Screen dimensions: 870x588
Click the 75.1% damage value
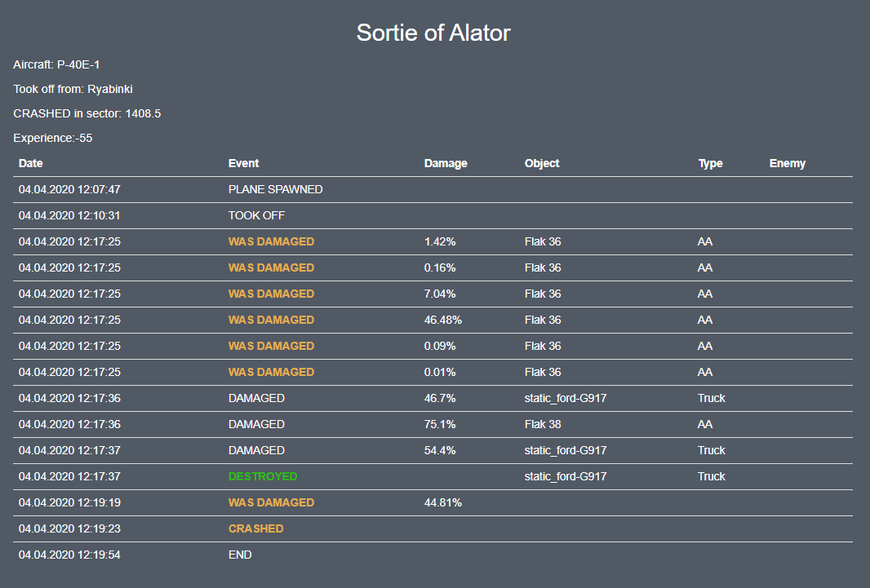pyautogui.click(x=440, y=424)
